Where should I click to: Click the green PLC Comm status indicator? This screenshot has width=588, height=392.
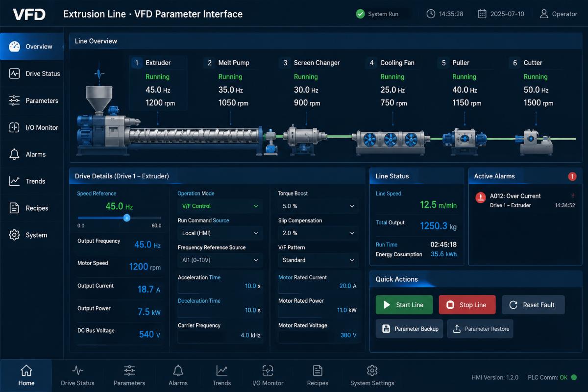point(574,377)
